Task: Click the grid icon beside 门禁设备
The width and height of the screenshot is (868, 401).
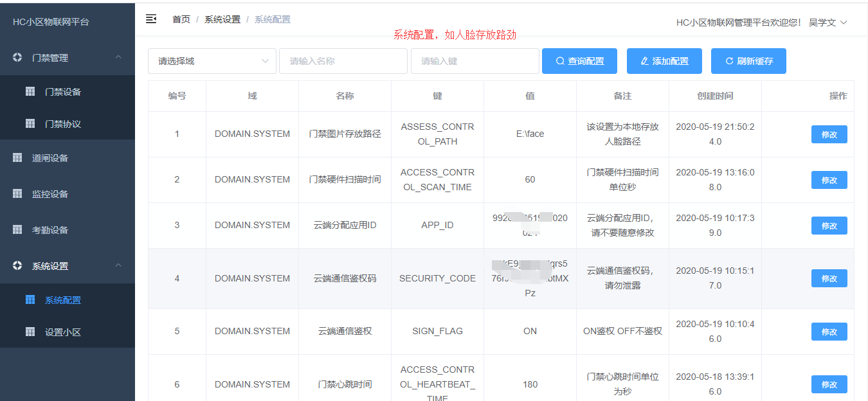Action: click(x=30, y=92)
